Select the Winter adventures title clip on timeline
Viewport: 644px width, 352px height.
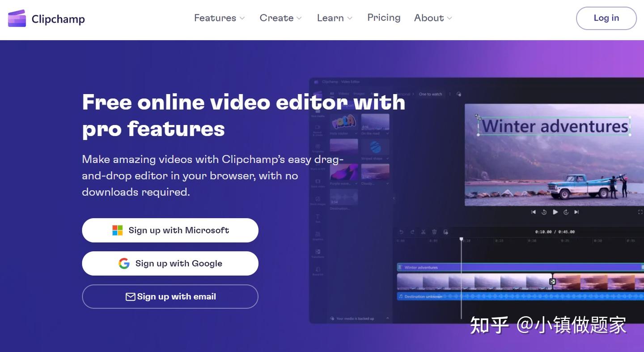tap(521, 267)
